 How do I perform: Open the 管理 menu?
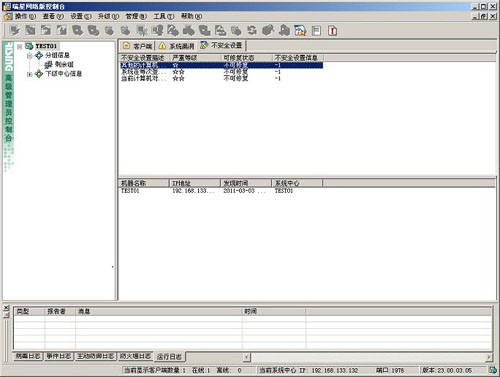pyautogui.click(x=136, y=16)
